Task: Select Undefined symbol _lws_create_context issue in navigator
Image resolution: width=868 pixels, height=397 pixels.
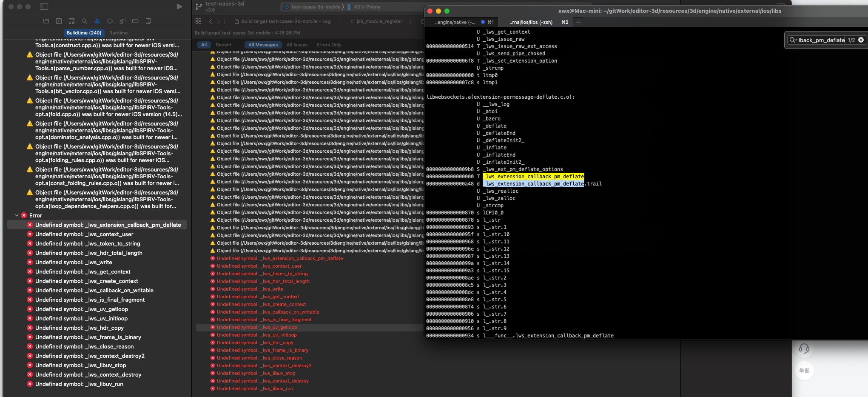Action: coord(97,281)
